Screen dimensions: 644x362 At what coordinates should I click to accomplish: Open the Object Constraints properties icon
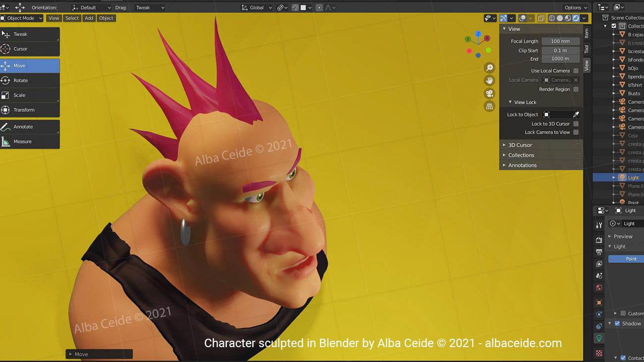(x=599, y=326)
